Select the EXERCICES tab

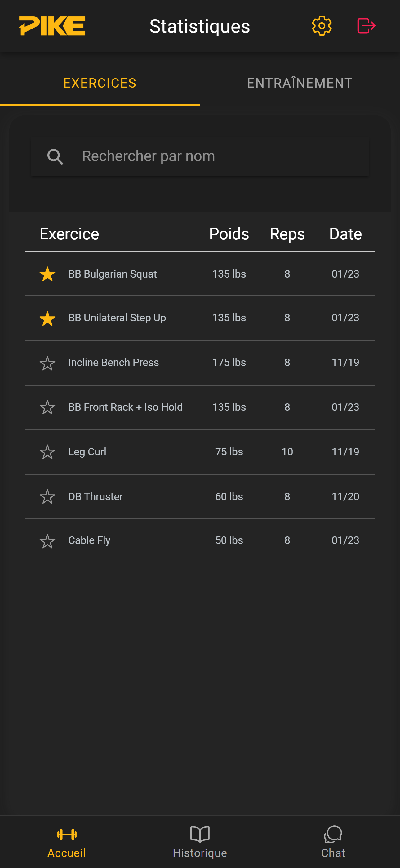[x=100, y=83]
